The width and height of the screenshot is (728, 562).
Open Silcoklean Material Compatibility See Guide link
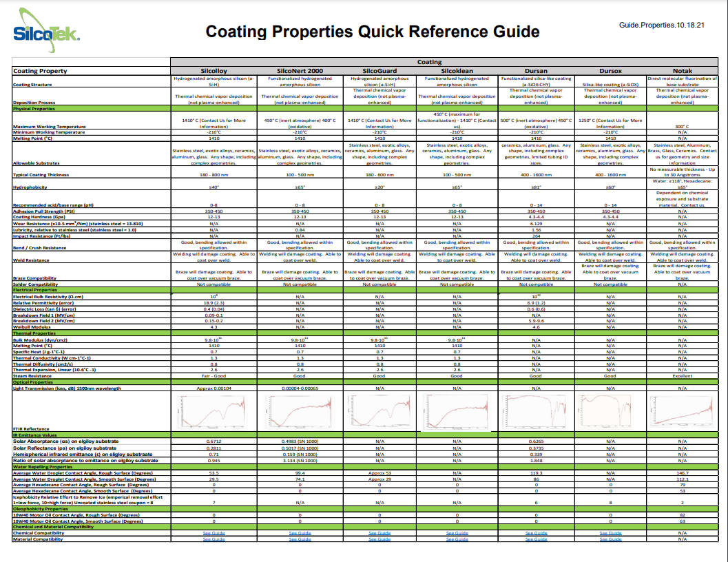pos(457,539)
